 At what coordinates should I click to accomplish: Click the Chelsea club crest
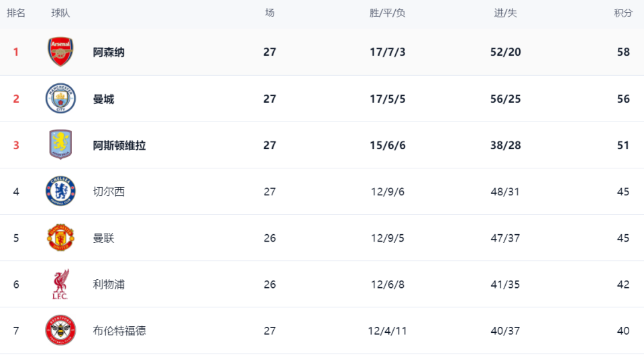pyautogui.click(x=60, y=191)
